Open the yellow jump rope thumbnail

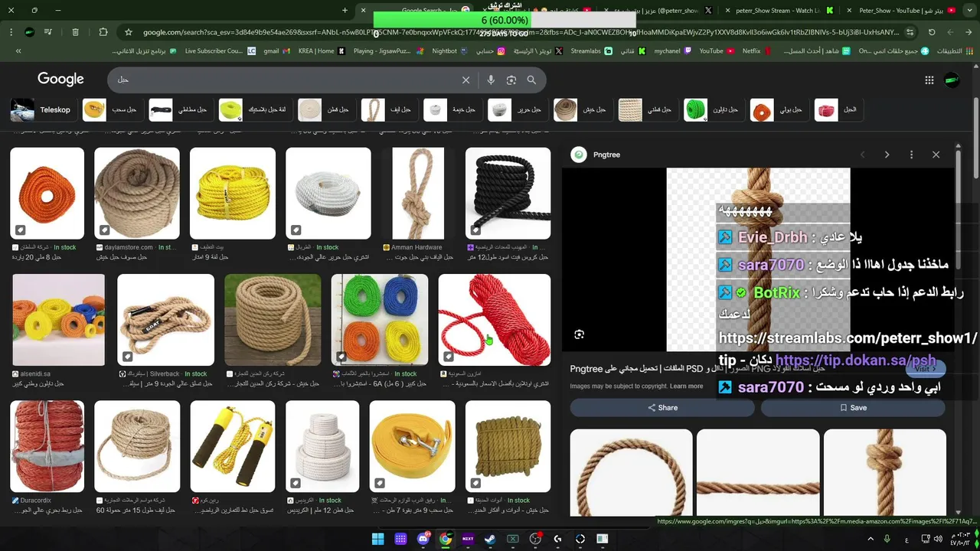tap(232, 446)
